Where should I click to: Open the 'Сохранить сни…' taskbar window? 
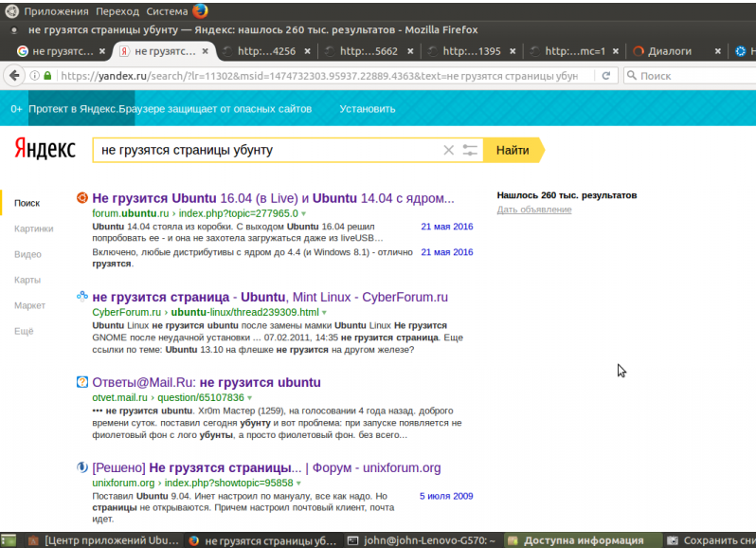(x=711, y=540)
